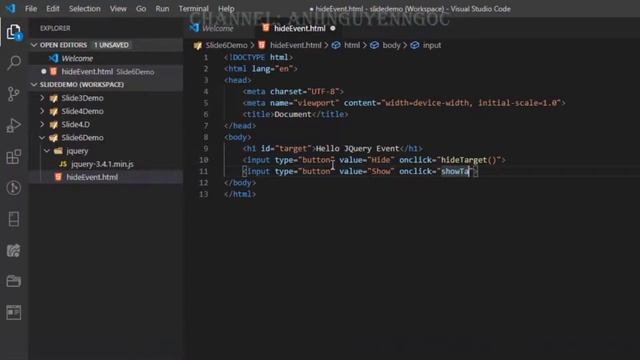640x360 pixels.
Task: Open the View menu
Action: click(118, 9)
